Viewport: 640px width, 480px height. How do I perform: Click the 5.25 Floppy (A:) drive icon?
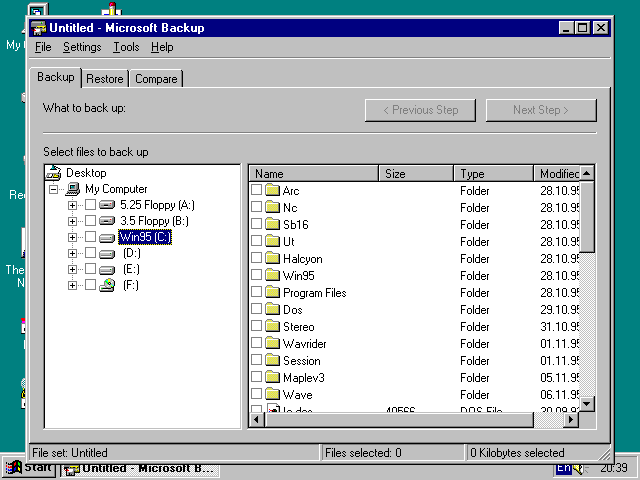coord(107,205)
